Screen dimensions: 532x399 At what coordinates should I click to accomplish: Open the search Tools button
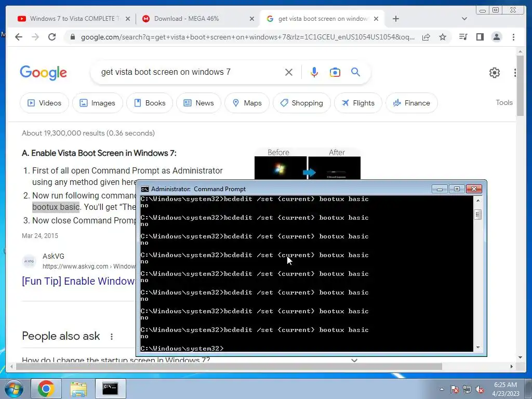pos(504,102)
